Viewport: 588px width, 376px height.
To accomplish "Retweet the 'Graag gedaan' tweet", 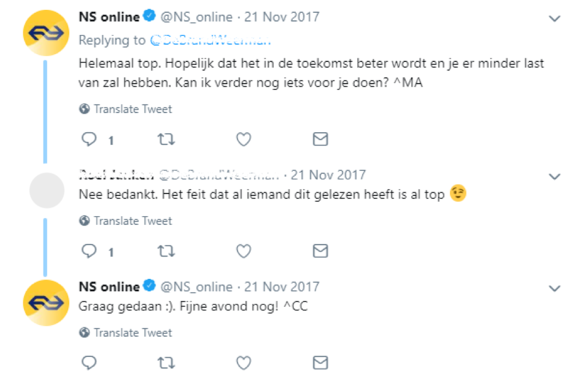I will point(166,361).
